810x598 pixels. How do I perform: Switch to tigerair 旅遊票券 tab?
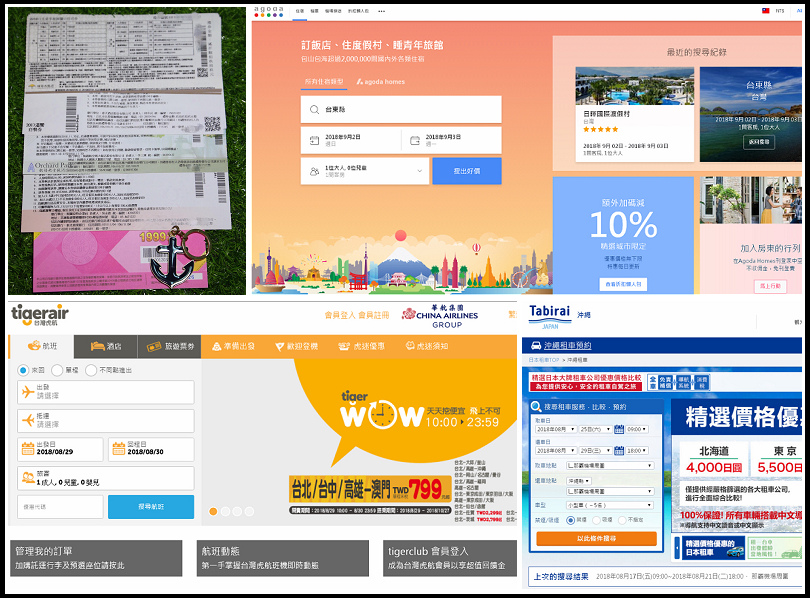point(169,347)
